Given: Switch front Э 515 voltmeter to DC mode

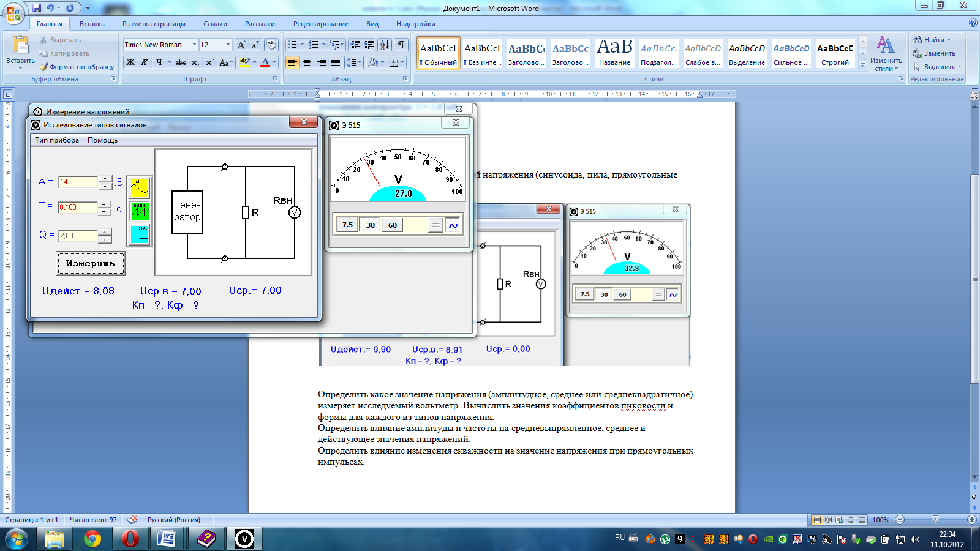Looking at the screenshot, I should (435, 225).
